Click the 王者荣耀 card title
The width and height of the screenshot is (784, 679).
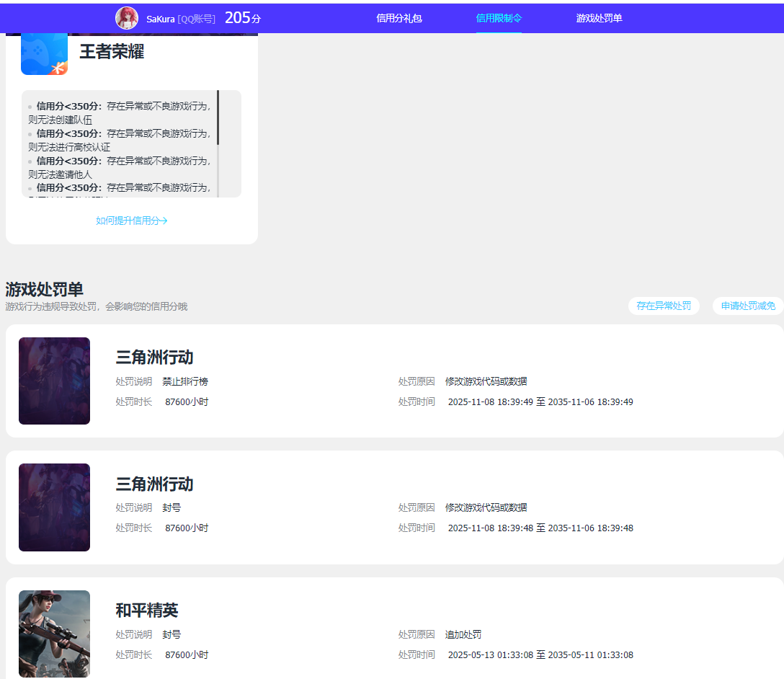pyautogui.click(x=112, y=52)
